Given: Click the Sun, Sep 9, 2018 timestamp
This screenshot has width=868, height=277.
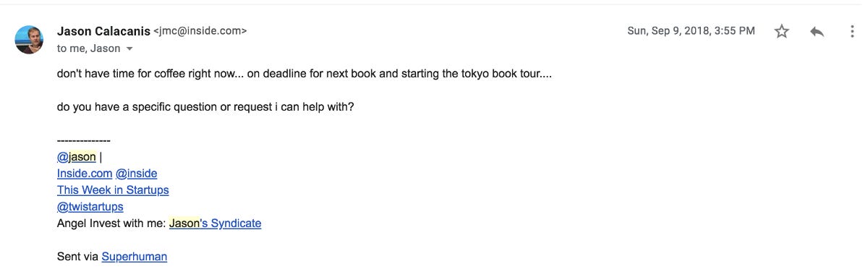Looking at the screenshot, I should tap(692, 31).
